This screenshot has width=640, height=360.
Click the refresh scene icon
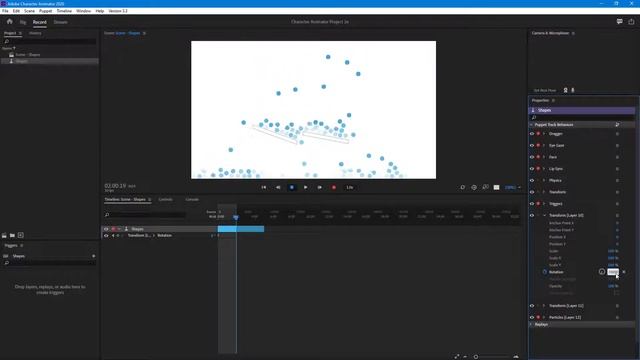(x=462, y=187)
